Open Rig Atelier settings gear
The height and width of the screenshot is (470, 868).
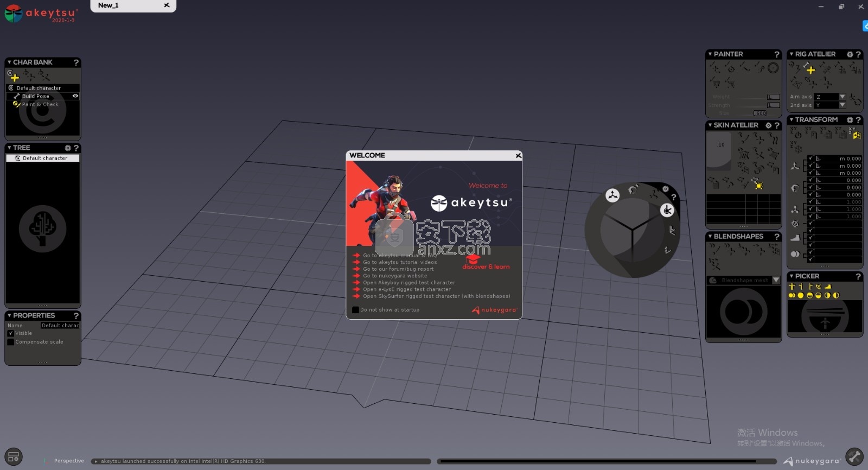click(850, 54)
